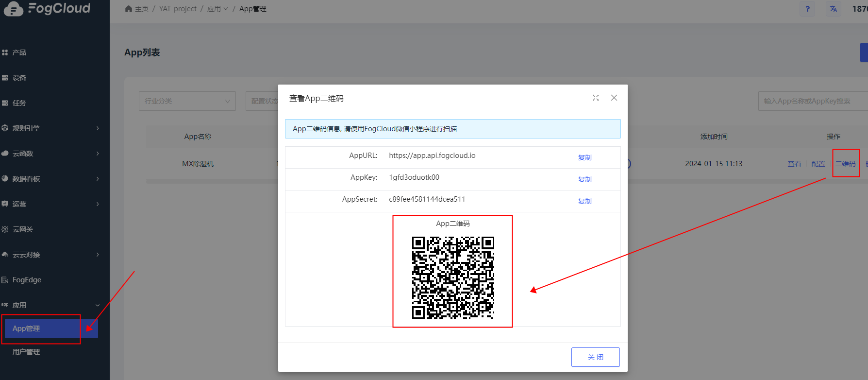Close the 查看App二维码 dialog with X
Image resolution: width=868 pixels, height=380 pixels.
tap(614, 98)
